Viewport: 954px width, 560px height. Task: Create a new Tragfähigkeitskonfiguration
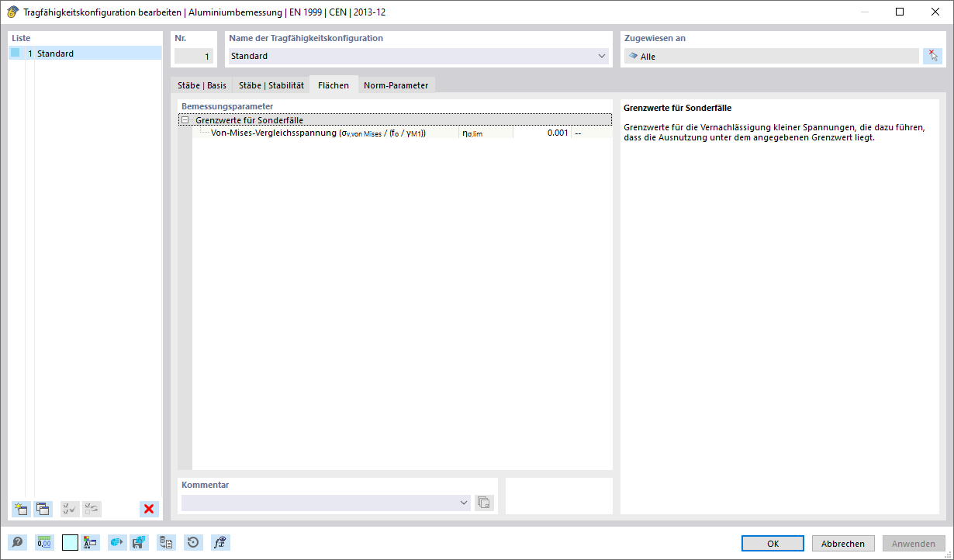tap(20, 509)
